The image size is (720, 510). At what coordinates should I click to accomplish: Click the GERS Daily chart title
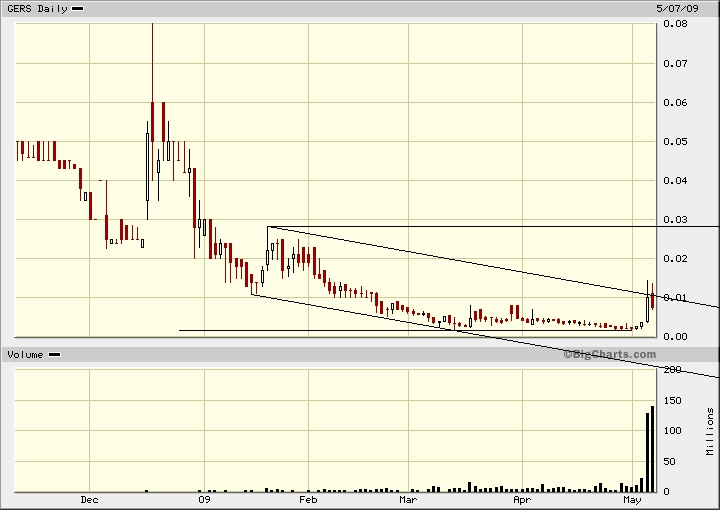pos(38,9)
